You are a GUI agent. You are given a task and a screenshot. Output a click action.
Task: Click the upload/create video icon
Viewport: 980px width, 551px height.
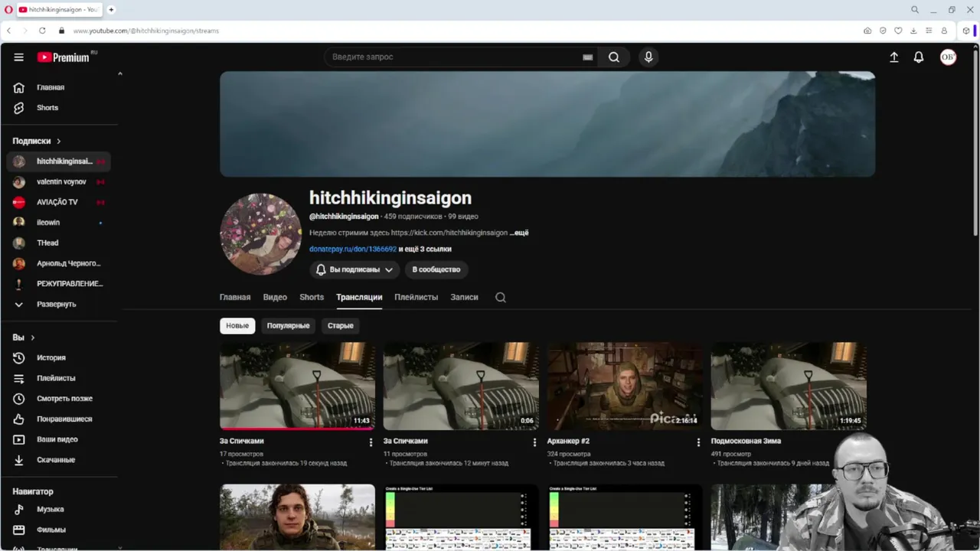click(x=893, y=57)
